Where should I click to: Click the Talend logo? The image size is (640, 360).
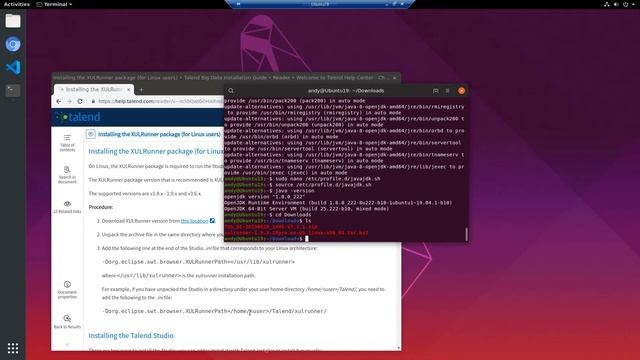pos(78,117)
